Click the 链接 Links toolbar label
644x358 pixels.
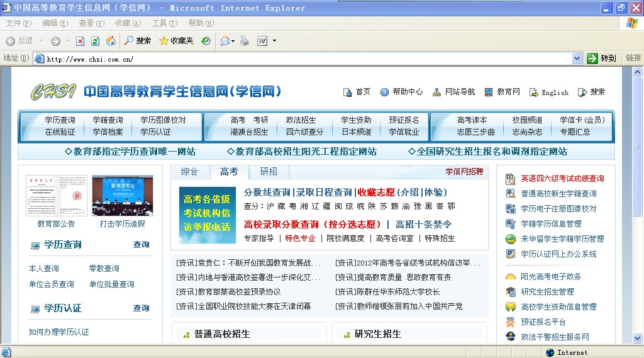coord(633,58)
